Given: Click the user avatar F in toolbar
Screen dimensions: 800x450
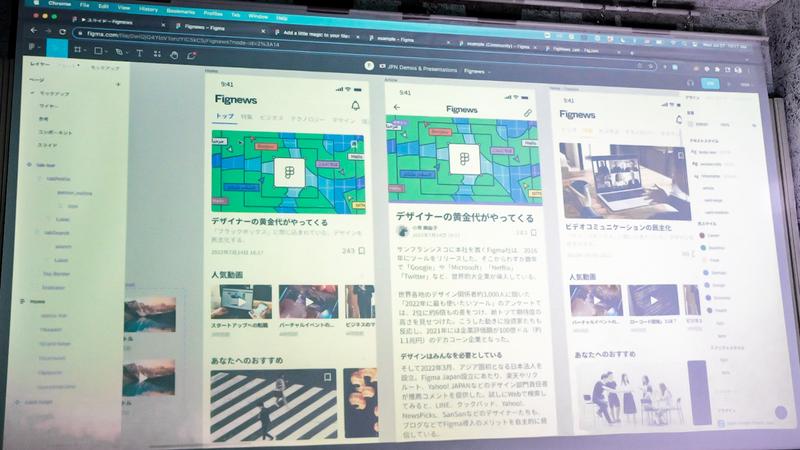Looking at the screenshot, I should click(x=369, y=65).
